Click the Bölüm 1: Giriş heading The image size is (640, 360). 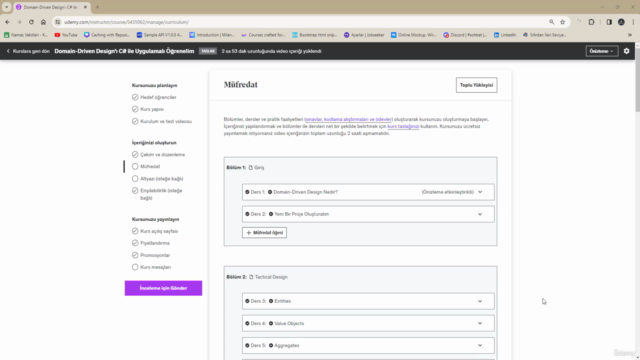pos(245,167)
